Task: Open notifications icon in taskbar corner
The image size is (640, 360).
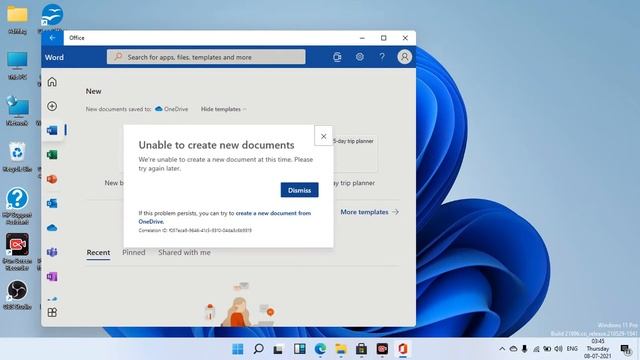Action: [x=625, y=349]
